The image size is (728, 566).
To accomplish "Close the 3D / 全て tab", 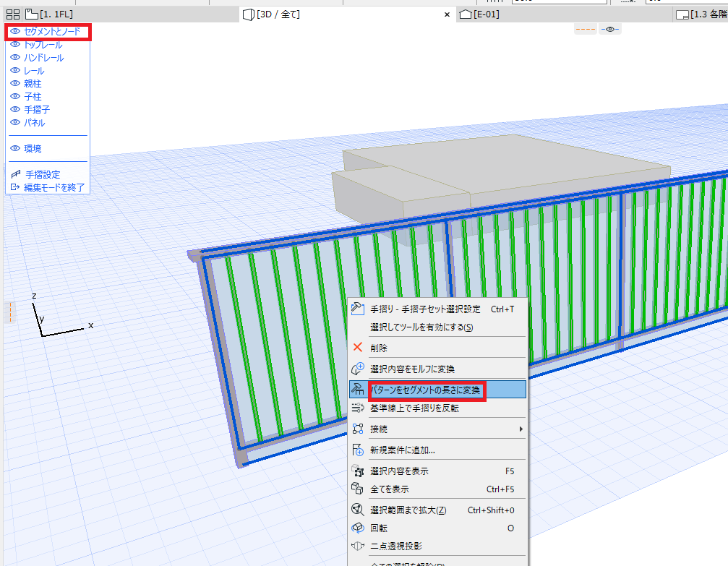I will 447,14.
